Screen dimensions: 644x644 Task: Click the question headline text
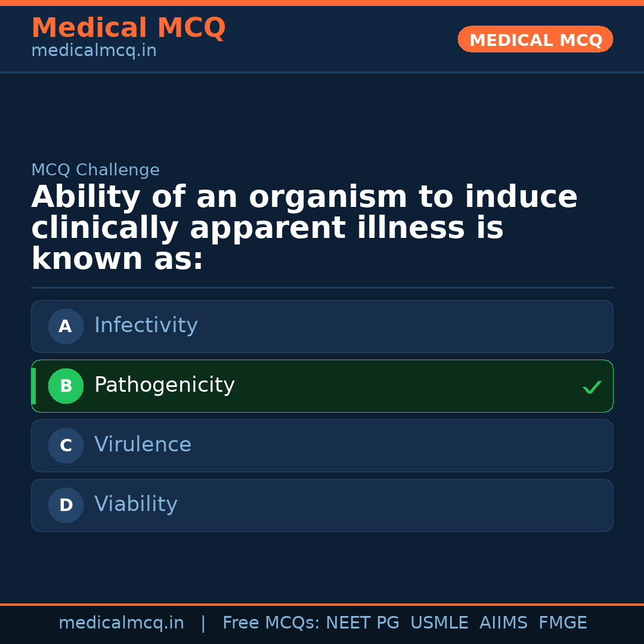[304, 228]
